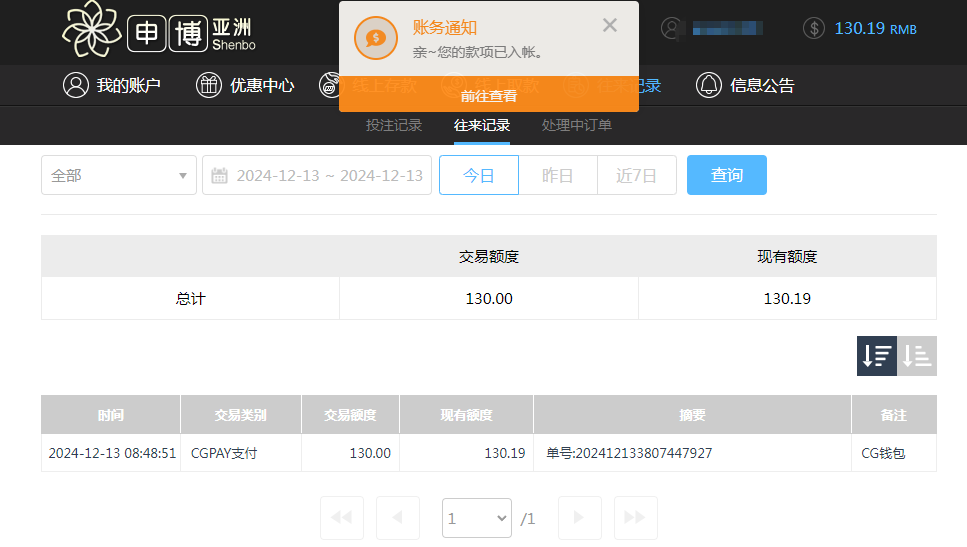Click the user avatar icon in header
The image size is (967, 547).
pyautogui.click(x=673, y=29)
